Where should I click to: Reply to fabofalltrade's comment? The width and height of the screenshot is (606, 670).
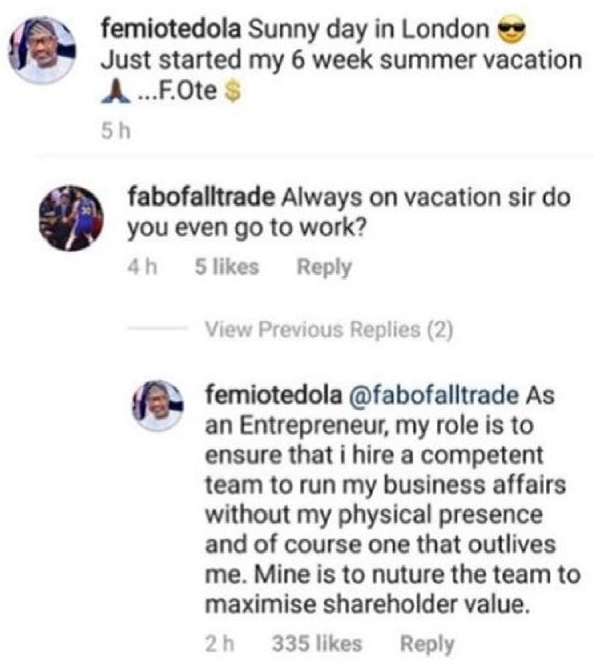coord(324,267)
